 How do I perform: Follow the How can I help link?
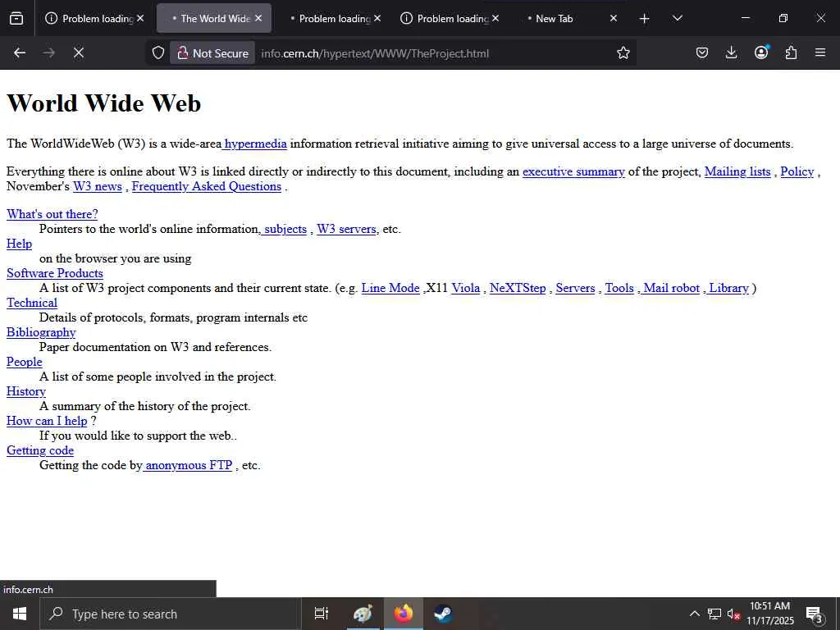pos(47,421)
